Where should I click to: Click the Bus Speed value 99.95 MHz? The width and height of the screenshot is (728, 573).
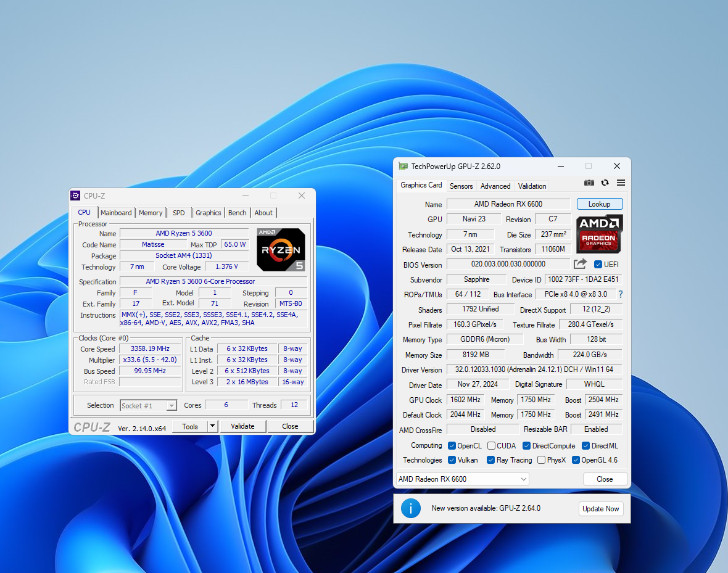pyautogui.click(x=150, y=371)
